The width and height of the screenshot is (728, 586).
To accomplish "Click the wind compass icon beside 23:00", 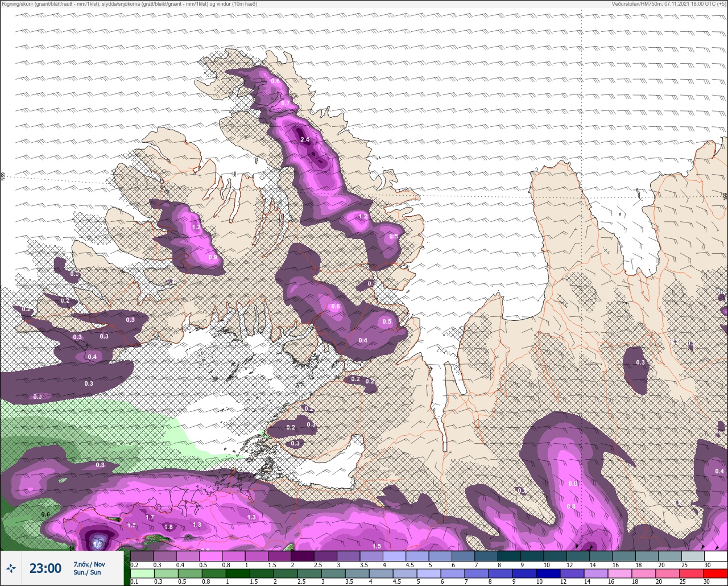I will point(11,568).
